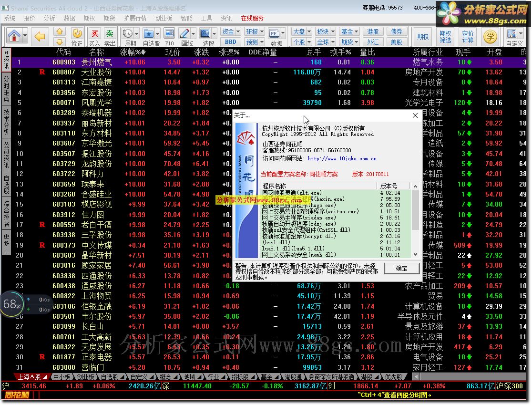This screenshot has width=532, height=405.
Task: Click the BBD button
Action: [x=231, y=42]
